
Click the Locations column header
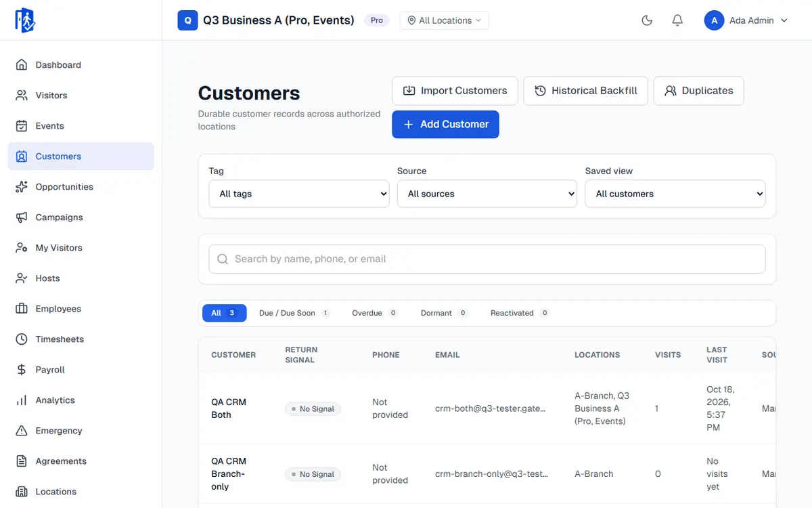tap(597, 355)
